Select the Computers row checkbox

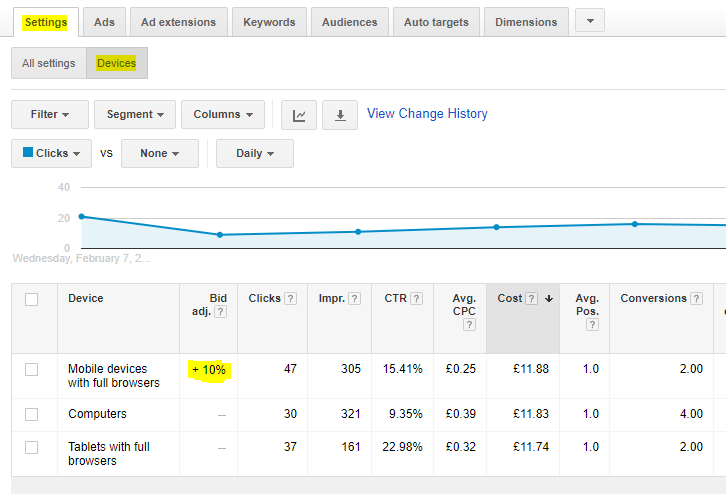(x=31, y=414)
